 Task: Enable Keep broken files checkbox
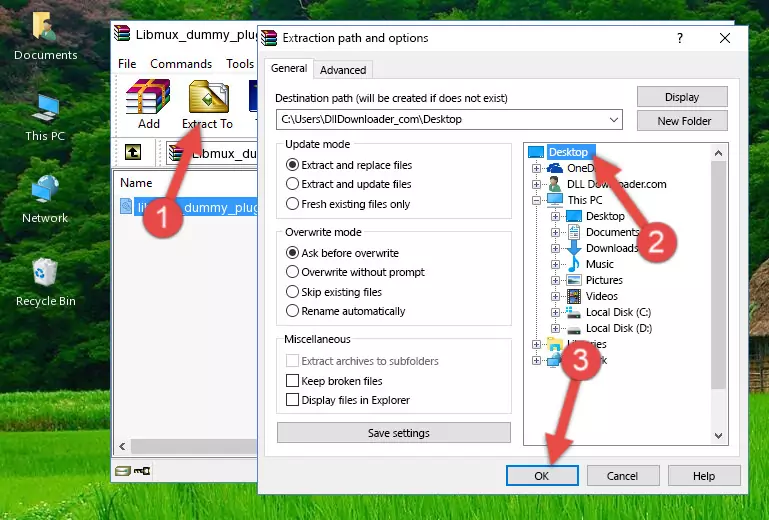pos(292,381)
